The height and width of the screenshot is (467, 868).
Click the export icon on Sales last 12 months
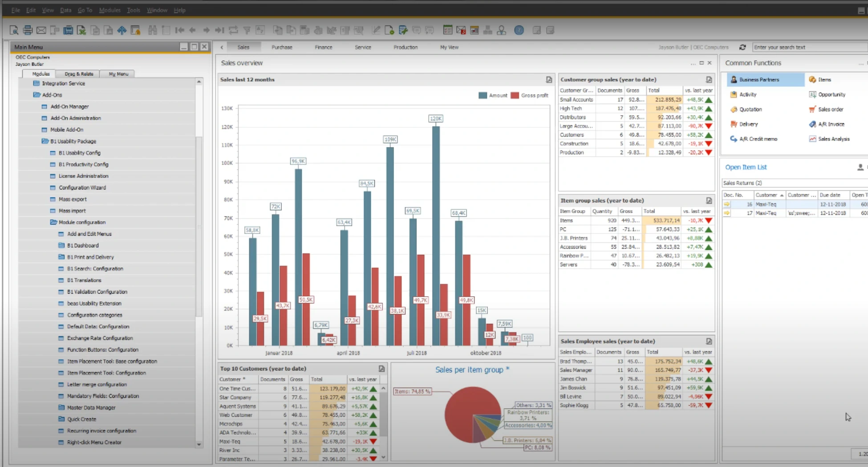coord(549,80)
